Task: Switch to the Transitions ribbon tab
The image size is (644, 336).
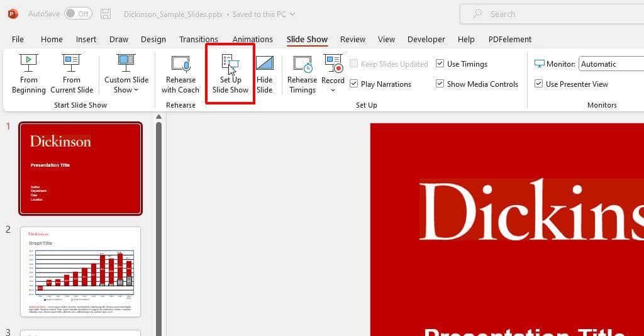Action: (198, 39)
